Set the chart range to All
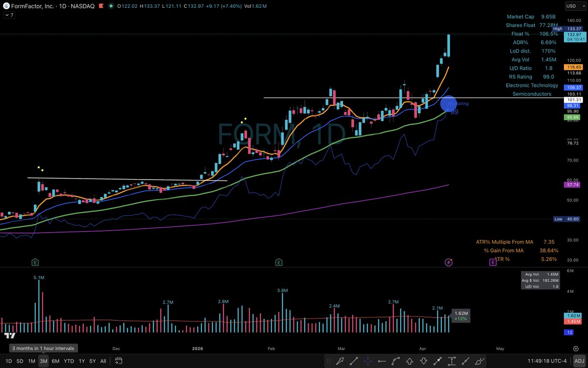 click(x=103, y=361)
